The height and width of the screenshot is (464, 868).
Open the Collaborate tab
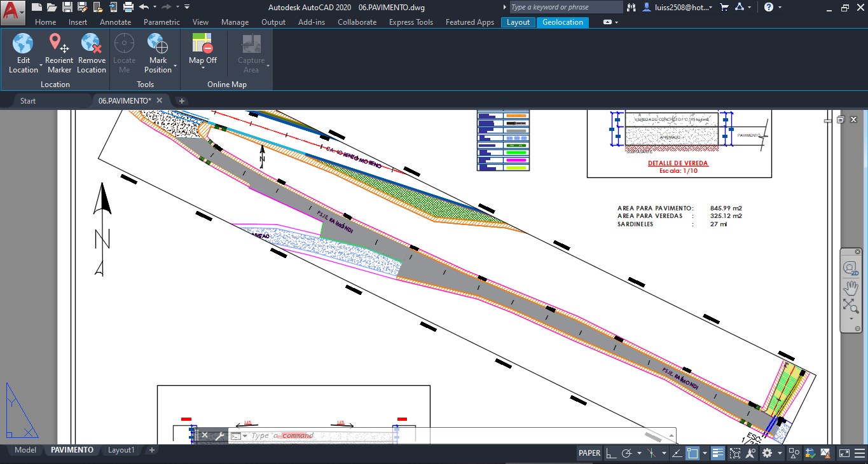[x=357, y=22]
